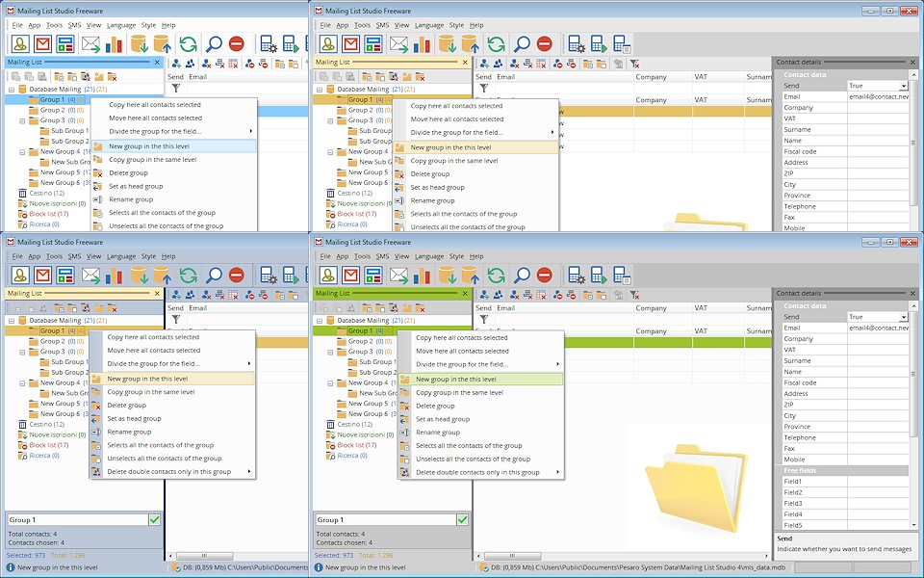Select 'Group 2' in top-right tree
Viewport: 924px width, 578px height.
click(361, 110)
